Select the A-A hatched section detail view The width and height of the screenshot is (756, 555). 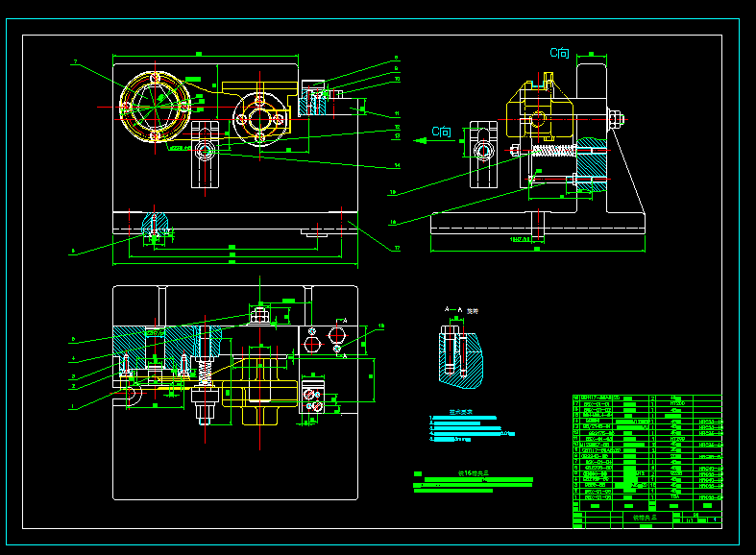click(x=460, y=357)
